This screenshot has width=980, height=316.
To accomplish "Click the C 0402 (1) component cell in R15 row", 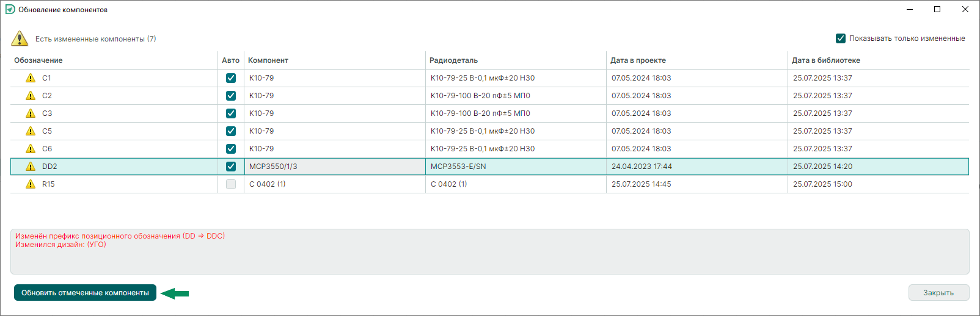I will 335,184.
